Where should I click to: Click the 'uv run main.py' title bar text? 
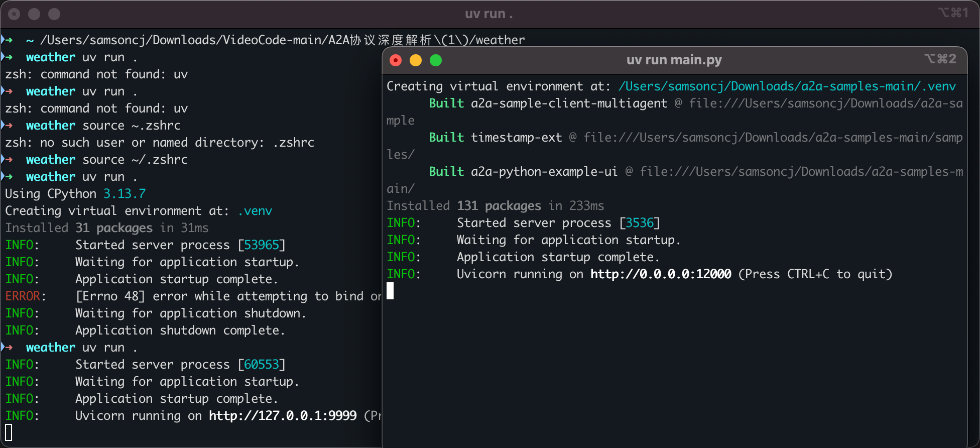(x=674, y=60)
